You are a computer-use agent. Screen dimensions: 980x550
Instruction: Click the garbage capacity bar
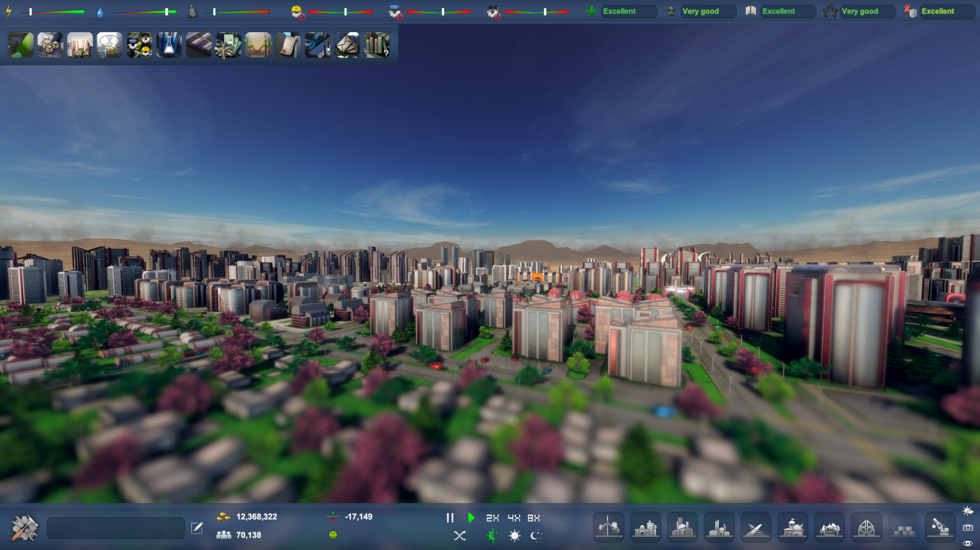[237, 11]
